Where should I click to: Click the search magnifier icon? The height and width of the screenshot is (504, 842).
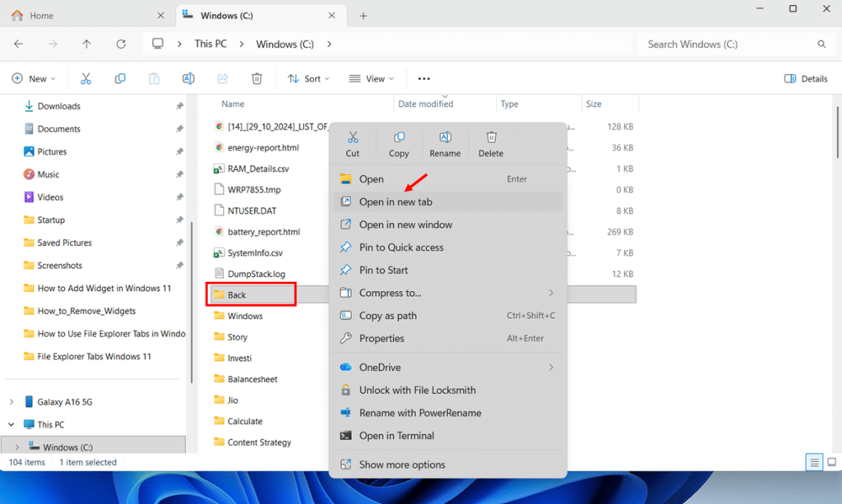821,44
